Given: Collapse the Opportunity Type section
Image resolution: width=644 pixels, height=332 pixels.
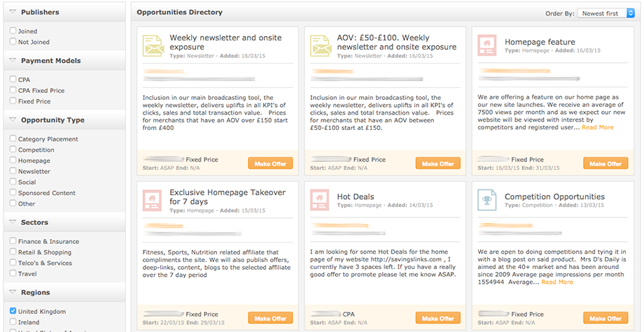Looking at the screenshot, I should [13, 120].
